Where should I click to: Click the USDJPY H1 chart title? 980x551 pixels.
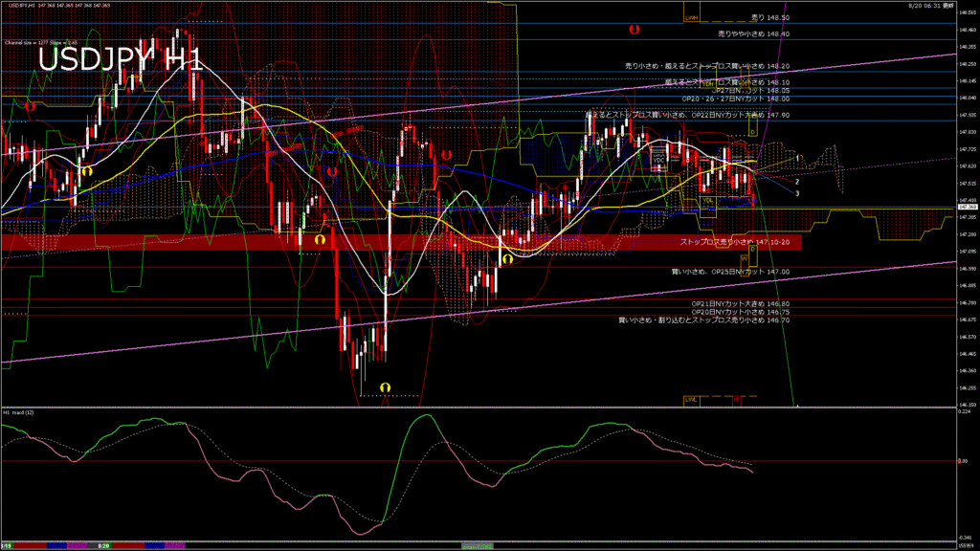120,60
